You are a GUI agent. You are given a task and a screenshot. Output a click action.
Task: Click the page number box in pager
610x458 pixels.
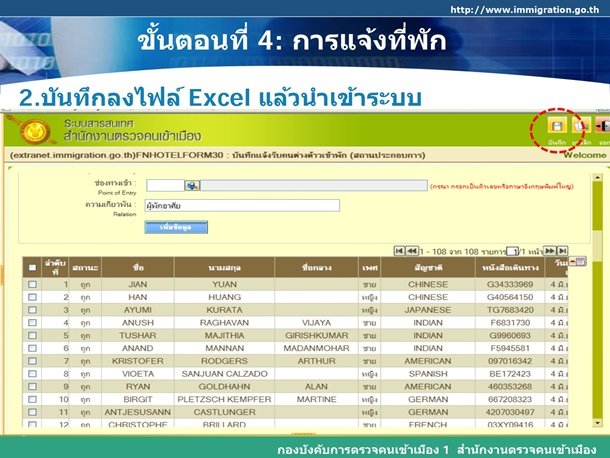512,251
